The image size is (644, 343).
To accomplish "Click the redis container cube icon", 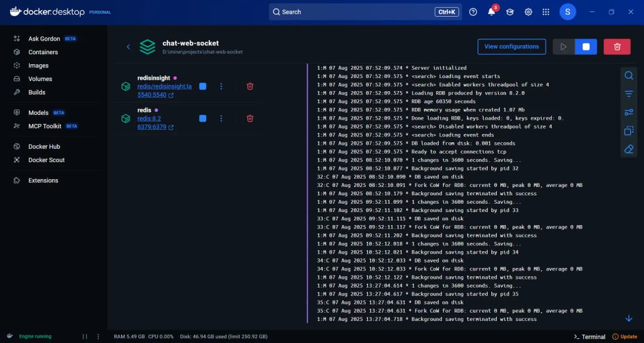I will [126, 119].
